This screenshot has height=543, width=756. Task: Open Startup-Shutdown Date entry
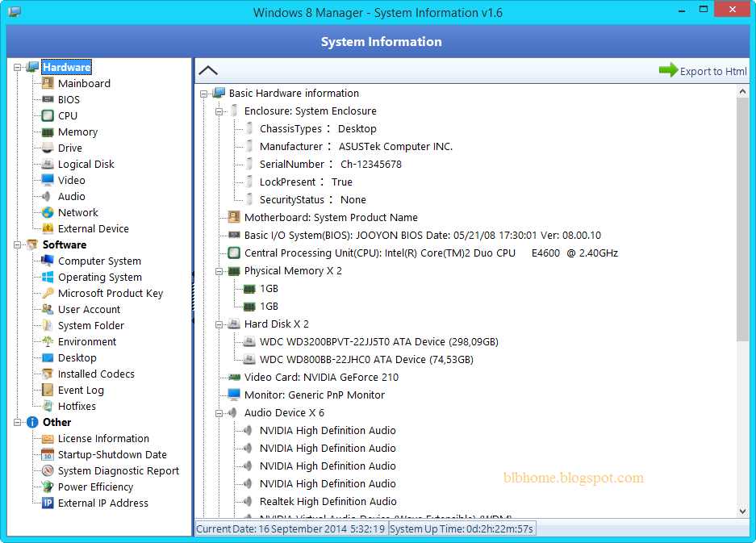click(112, 454)
